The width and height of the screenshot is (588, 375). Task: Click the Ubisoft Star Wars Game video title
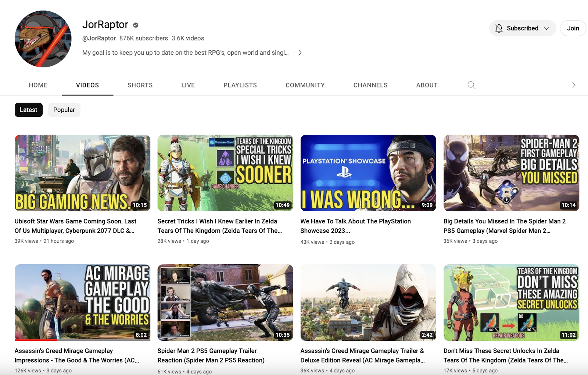[75, 226]
